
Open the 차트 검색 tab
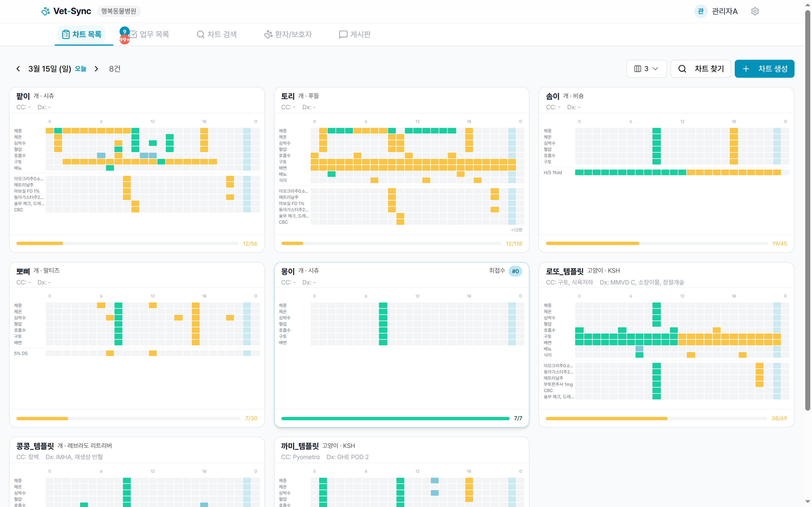pyautogui.click(x=217, y=34)
